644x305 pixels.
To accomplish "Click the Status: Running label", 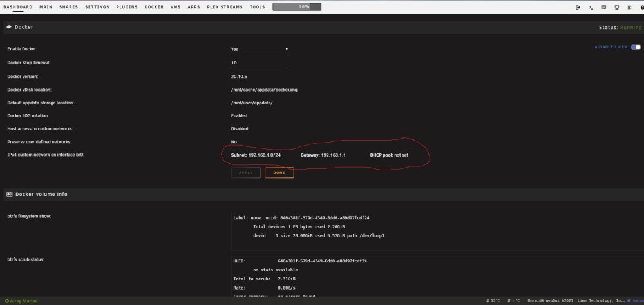I will point(620,27).
